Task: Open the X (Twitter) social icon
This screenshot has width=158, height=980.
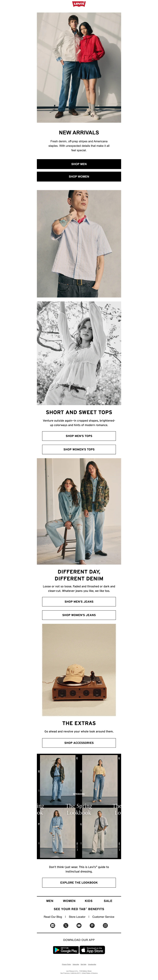Action: [x=66, y=926]
